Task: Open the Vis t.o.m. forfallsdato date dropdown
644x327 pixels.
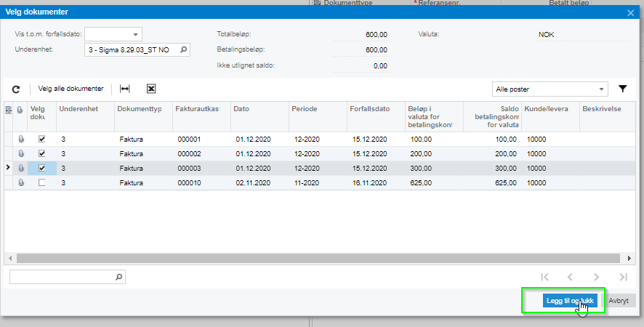Action: pyautogui.click(x=135, y=34)
